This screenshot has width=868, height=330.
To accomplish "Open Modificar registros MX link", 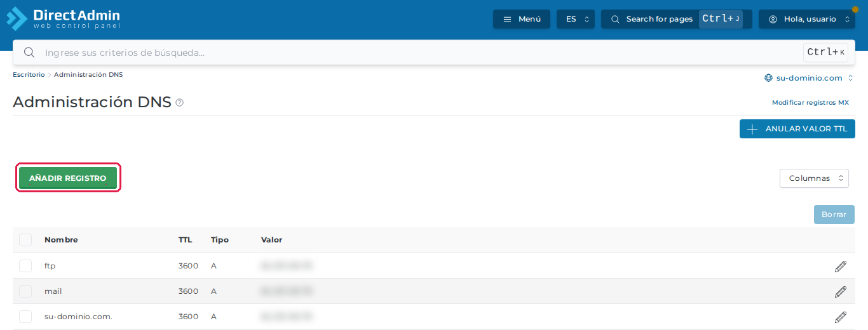I will [x=810, y=102].
